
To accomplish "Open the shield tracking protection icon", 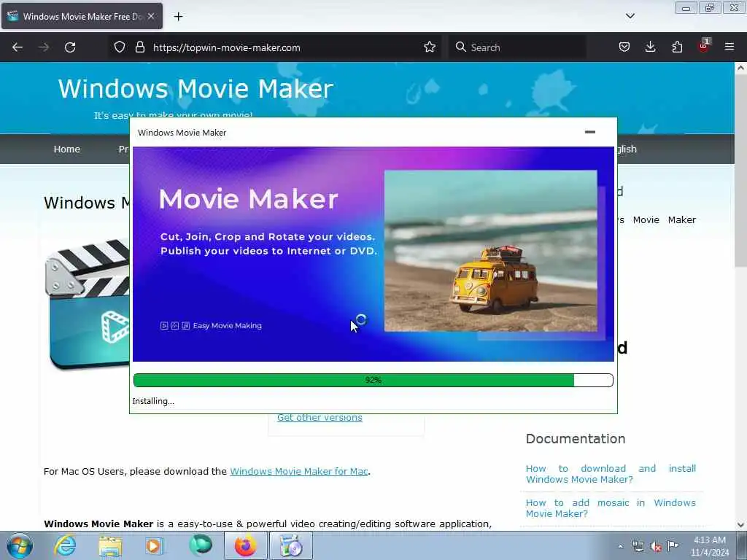I will tap(119, 47).
